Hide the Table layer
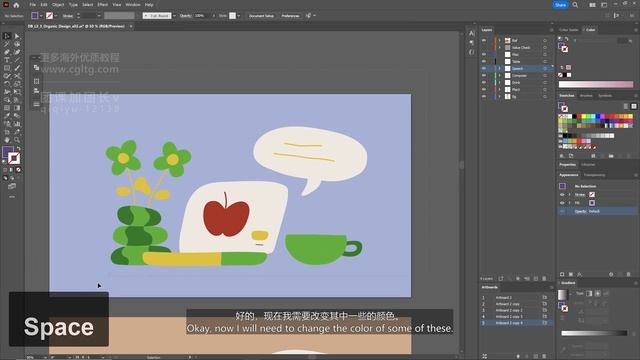Screen dimensions: 640x360 point(484,61)
